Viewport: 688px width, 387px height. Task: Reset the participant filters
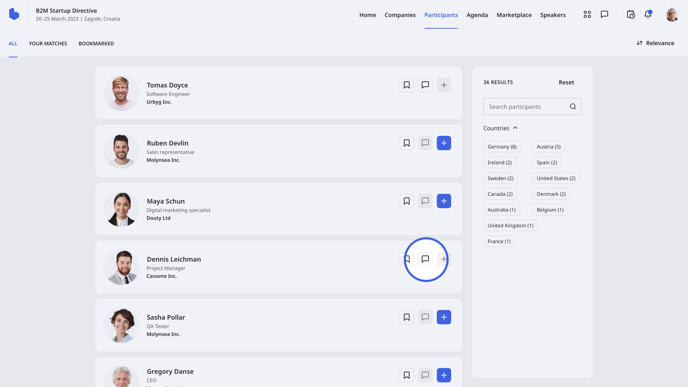click(x=566, y=82)
